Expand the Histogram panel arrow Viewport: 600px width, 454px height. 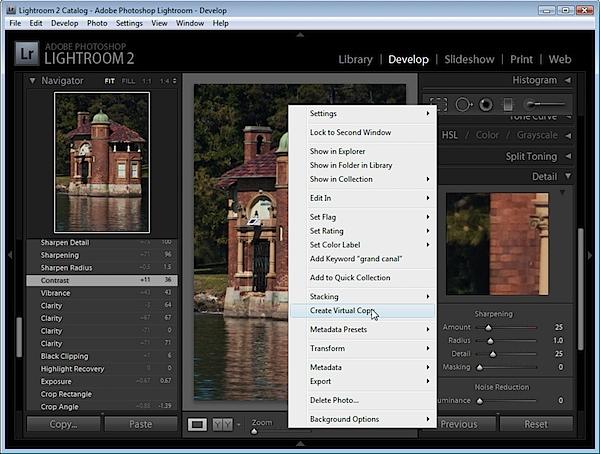coord(567,80)
